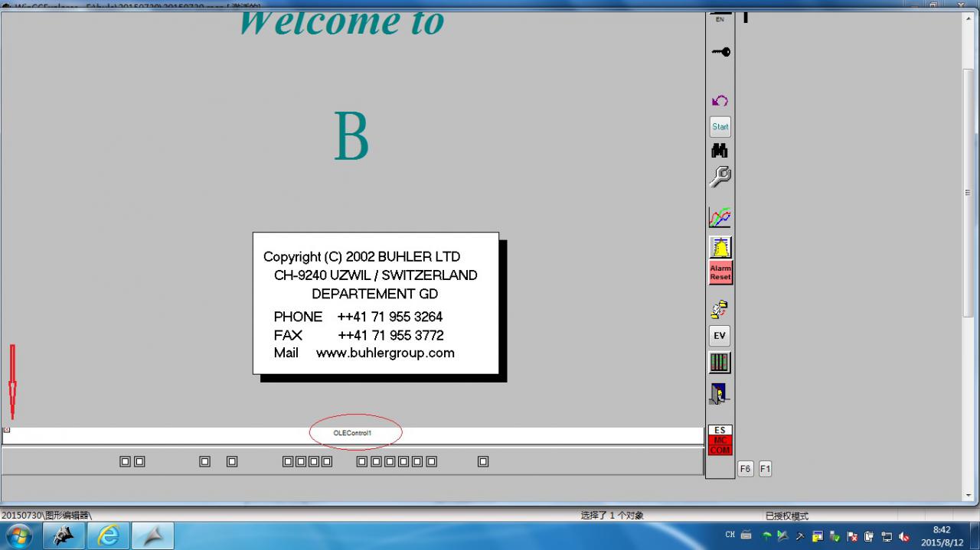980x550 pixels.
Task: Click the purple undo arrow icon
Action: click(720, 101)
